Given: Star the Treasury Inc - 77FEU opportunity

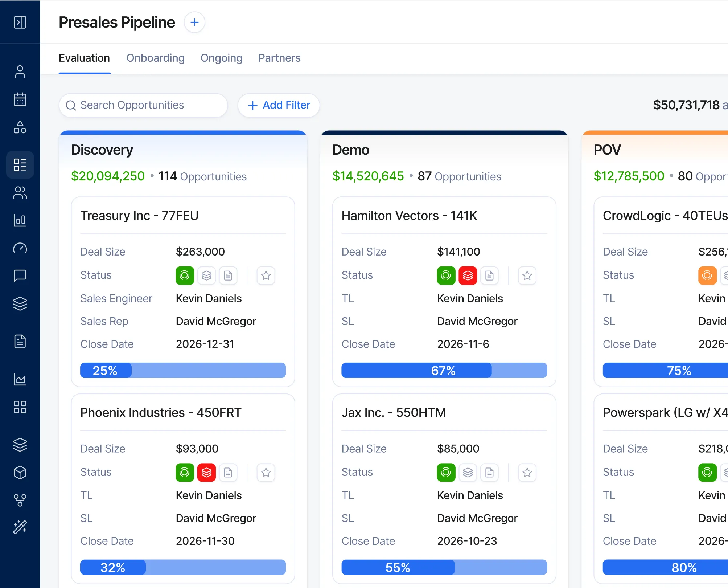Looking at the screenshot, I should [x=266, y=276].
